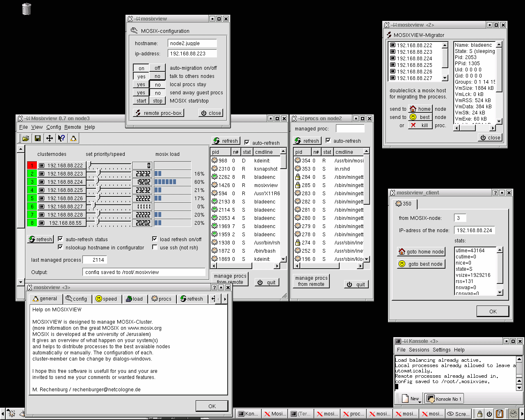Click down arrow of Migrator host list scrollbar
Screen dimensions: 525x420
point(445,78)
